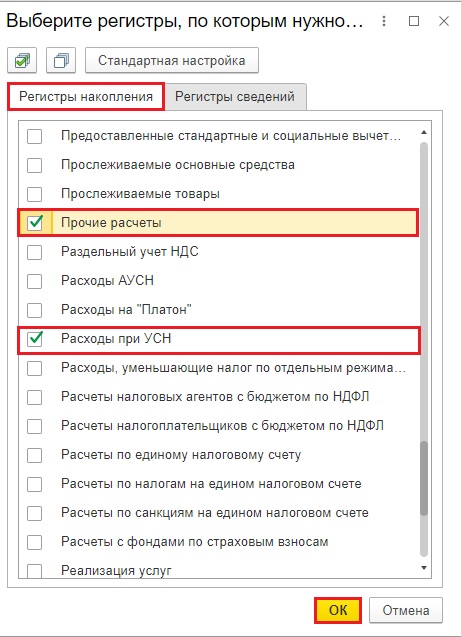Uncheck the Прочие расчеты checkbox

(x=35, y=223)
